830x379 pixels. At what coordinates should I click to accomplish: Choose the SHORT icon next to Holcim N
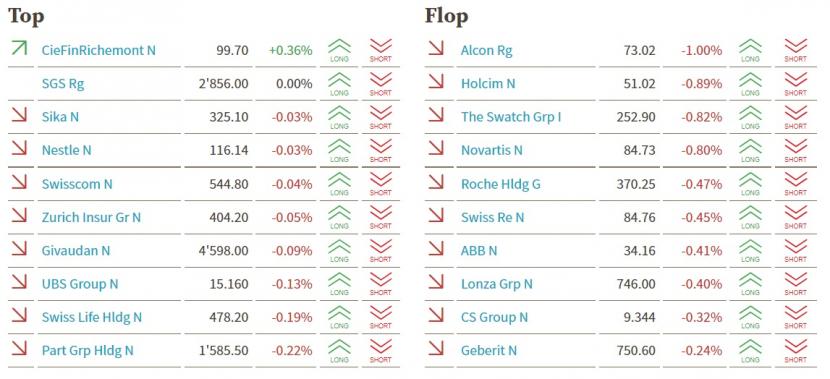click(x=796, y=84)
